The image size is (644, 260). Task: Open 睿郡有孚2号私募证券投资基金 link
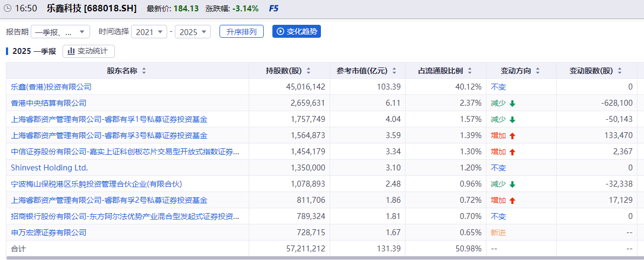coord(109,201)
